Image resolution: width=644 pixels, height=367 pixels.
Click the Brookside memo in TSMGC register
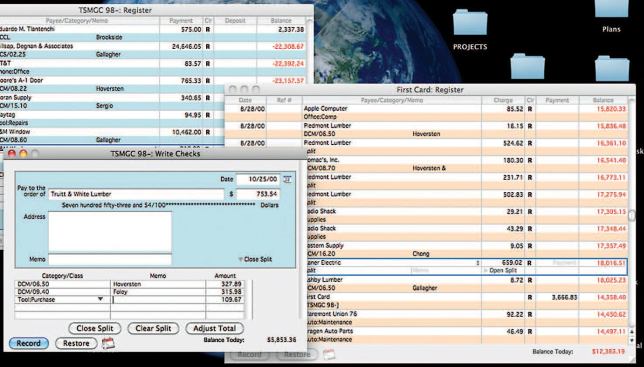coord(109,37)
